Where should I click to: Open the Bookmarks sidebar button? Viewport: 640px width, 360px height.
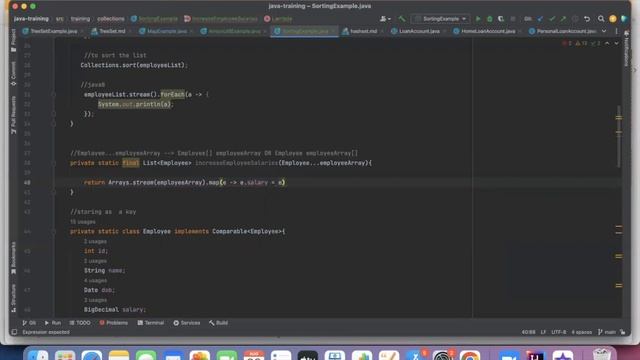(x=13, y=258)
